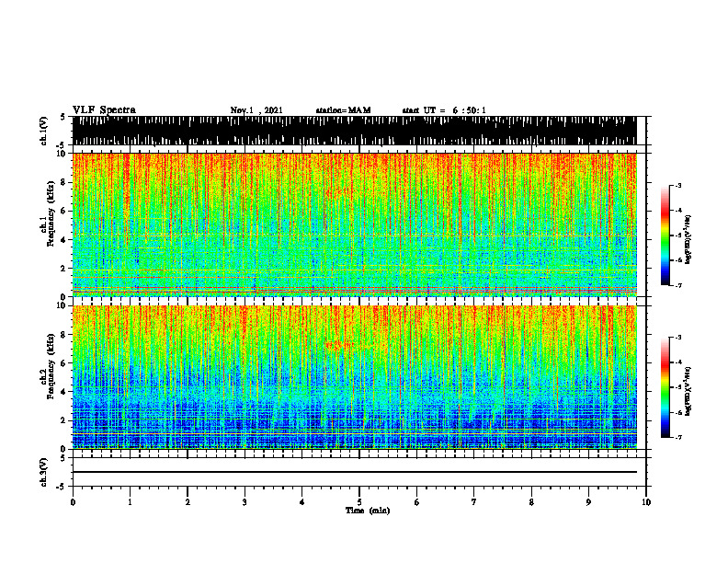The image size is (728, 563).
Task: Click the ch.2 color scale bar
Action: coord(665,387)
